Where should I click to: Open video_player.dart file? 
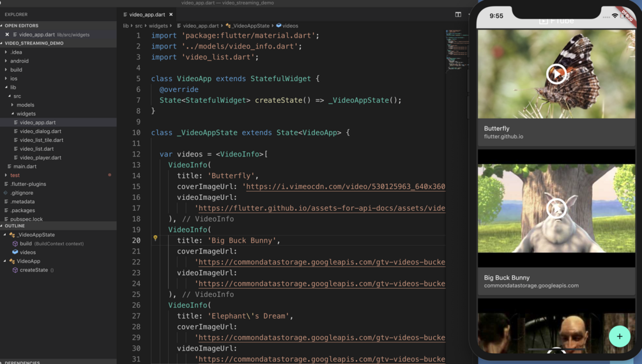[x=40, y=158]
